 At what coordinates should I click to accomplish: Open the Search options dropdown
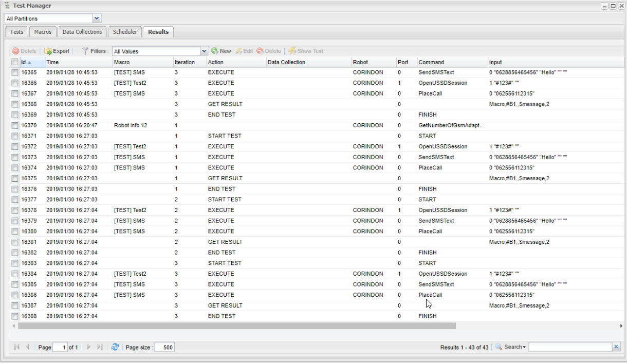(x=514, y=348)
